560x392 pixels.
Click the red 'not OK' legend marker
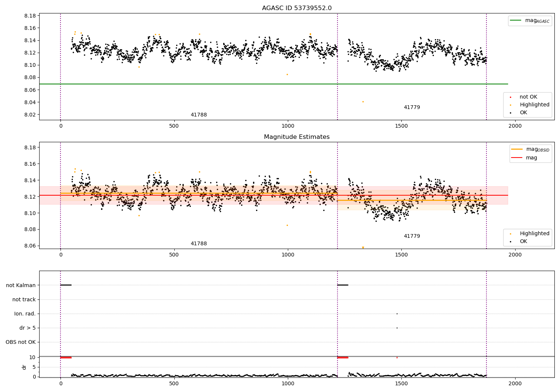pos(510,97)
